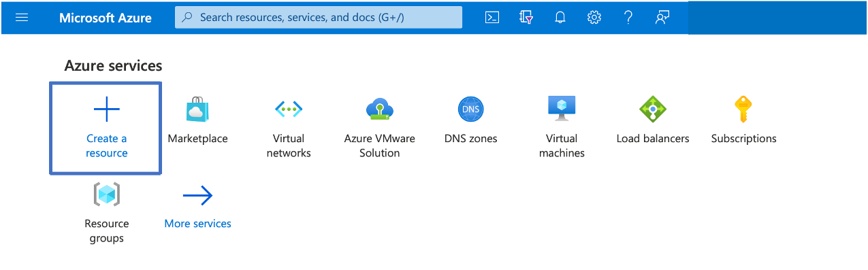Open Virtual networks icon

pos(289,109)
